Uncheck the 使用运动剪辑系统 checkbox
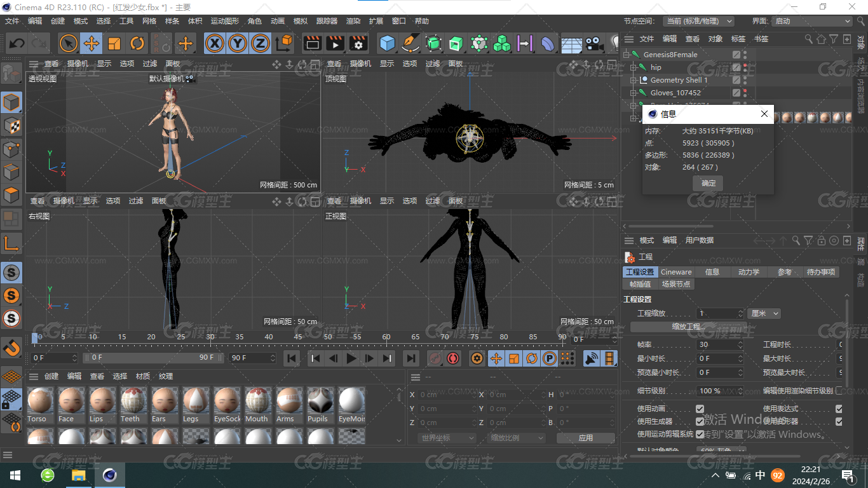The height and width of the screenshot is (488, 868). [700, 434]
